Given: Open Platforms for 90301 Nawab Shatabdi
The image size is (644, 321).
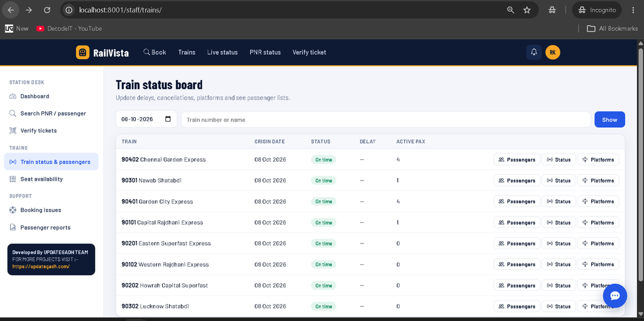Looking at the screenshot, I should (598, 181).
